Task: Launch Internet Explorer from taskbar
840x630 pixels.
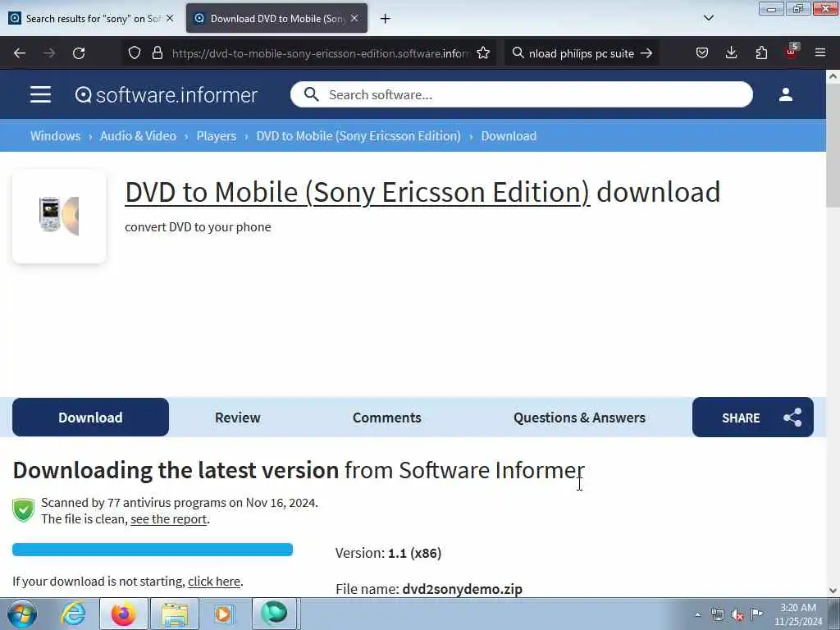Action: point(73,614)
